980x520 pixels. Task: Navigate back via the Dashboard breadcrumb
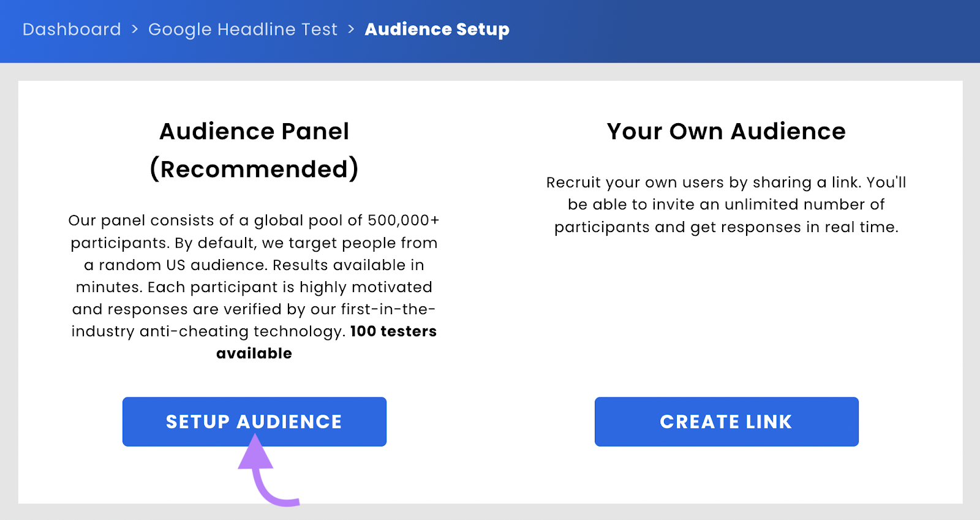point(71,29)
